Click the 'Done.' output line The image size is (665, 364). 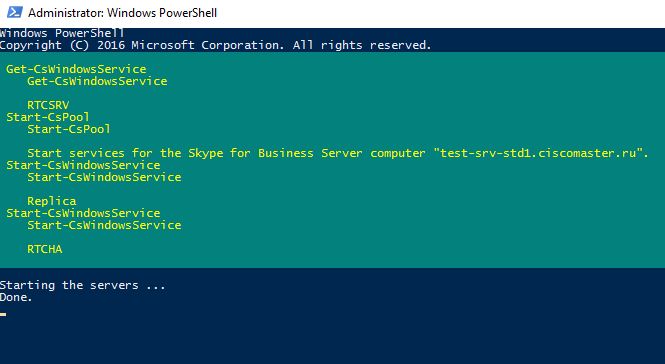[x=16, y=297]
